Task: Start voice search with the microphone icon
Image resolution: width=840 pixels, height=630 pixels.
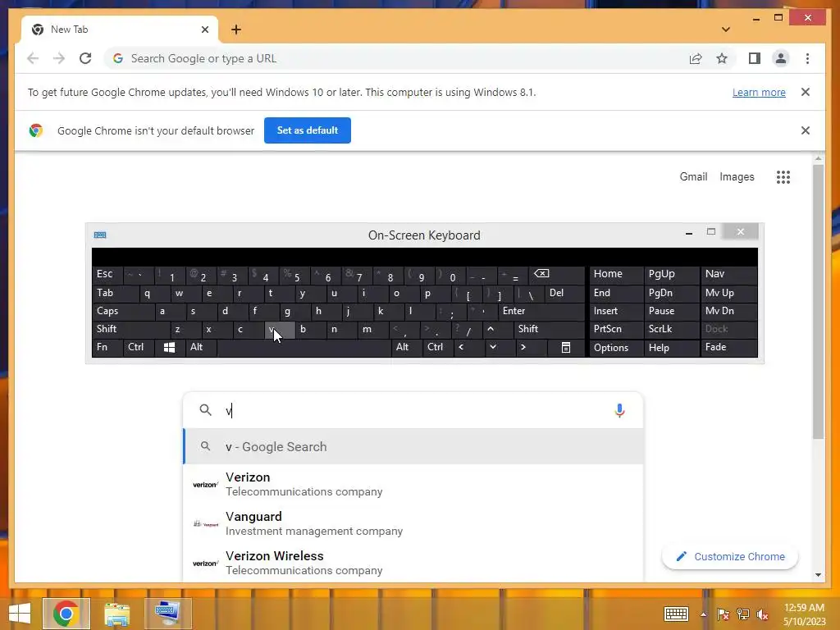Action: click(x=619, y=410)
